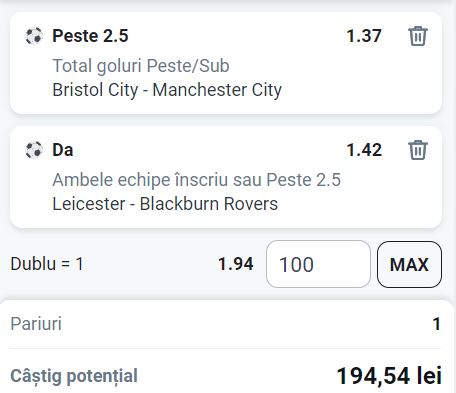Click the 194,54 lei potential winnings amount
Image resolution: width=456 pixels, height=393 pixels.
point(389,376)
